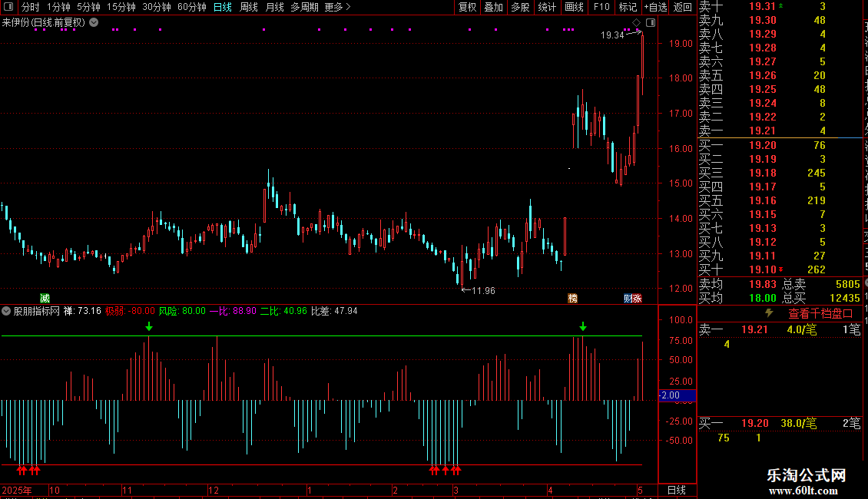Click the 卖均 19.83 value
The width and height of the screenshot is (868, 499).
pyautogui.click(x=762, y=284)
